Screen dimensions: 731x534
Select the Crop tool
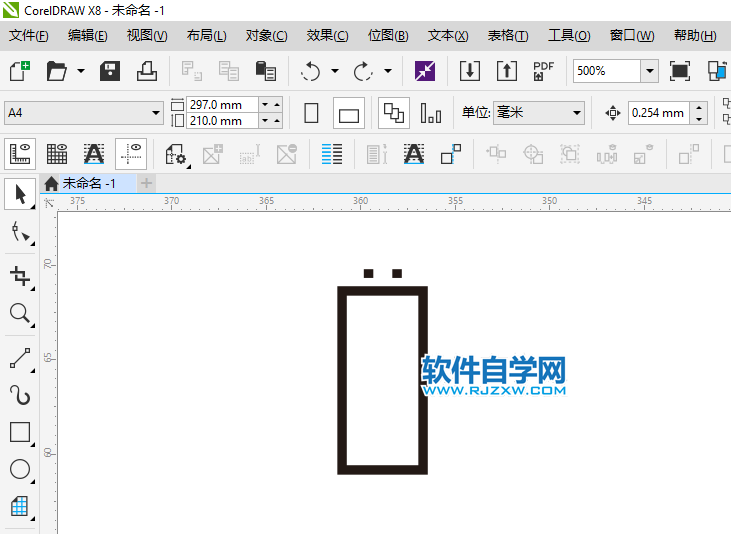coord(20,277)
